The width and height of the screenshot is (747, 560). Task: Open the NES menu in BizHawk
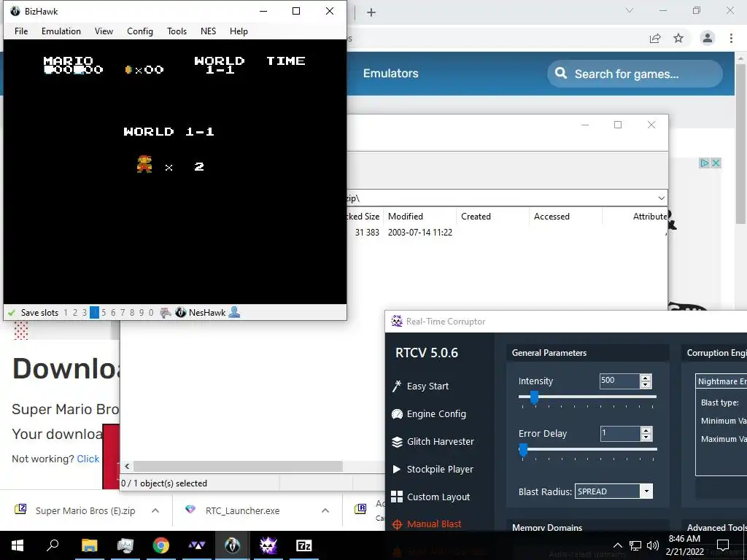point(208,31)
